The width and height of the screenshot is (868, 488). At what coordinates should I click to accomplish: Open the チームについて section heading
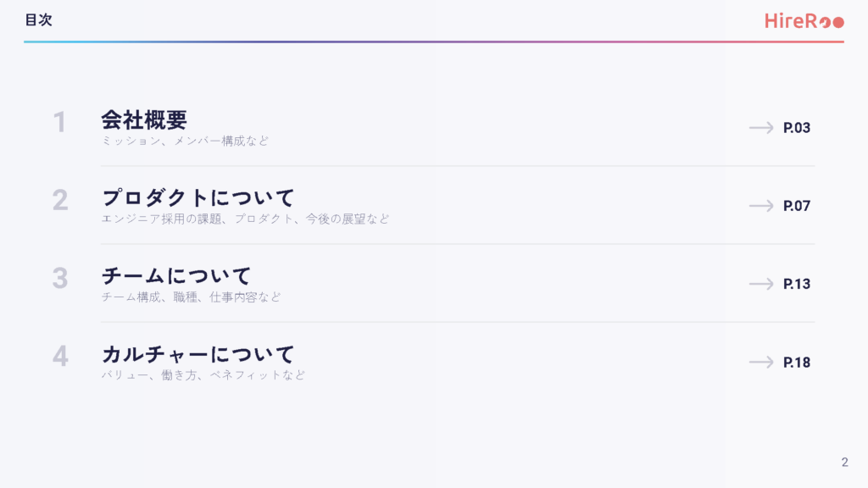[176, 275]
